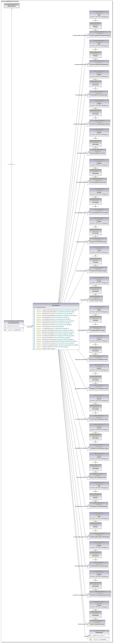Click the TowingDestinationCode element icon
The image size is (115, 644).
(34, 329)
